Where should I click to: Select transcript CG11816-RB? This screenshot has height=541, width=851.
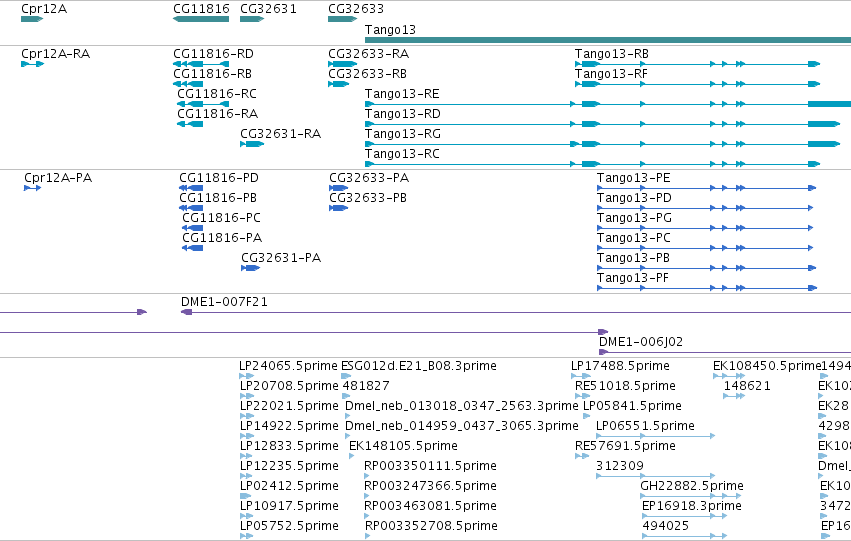point(212,74)
